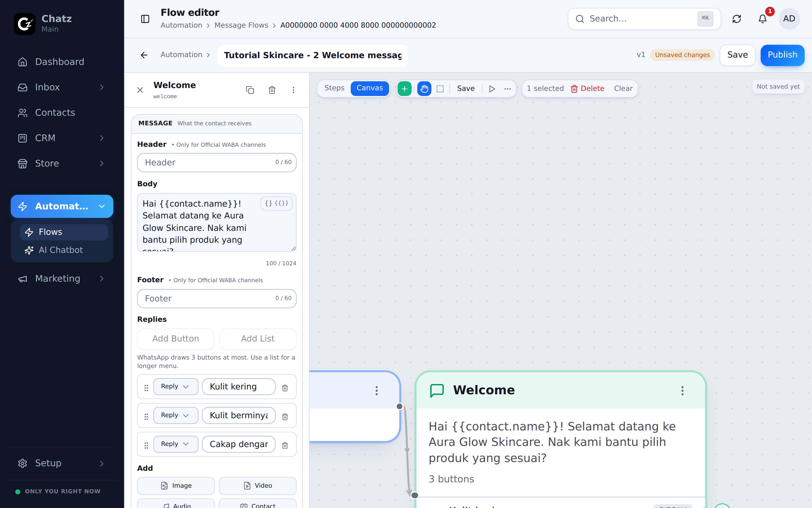The width and height of the screenshot is (812, 508).
Task: Open the blue node's three-dot menu
Action: pyautogui.click(x=376, y=390)
